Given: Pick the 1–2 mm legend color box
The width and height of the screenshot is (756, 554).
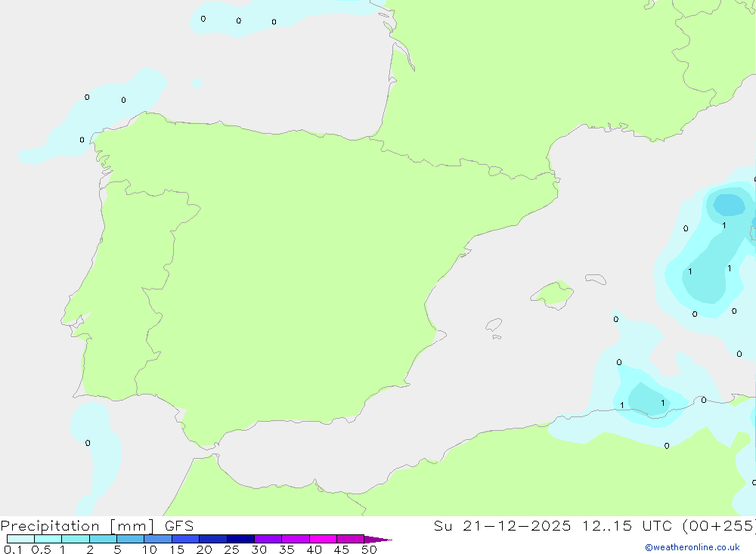Looking at the screenshot, I should 75,539.
